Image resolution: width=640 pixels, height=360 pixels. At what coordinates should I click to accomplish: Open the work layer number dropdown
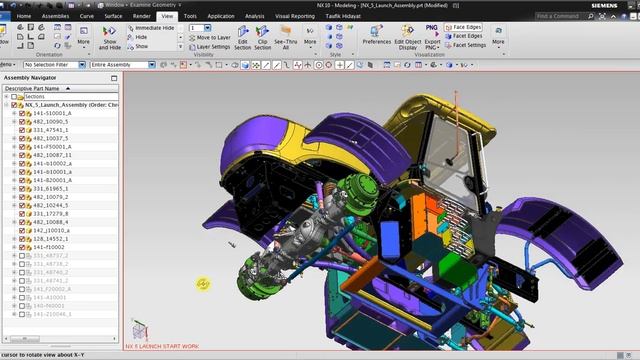click(x=207, y=28)
